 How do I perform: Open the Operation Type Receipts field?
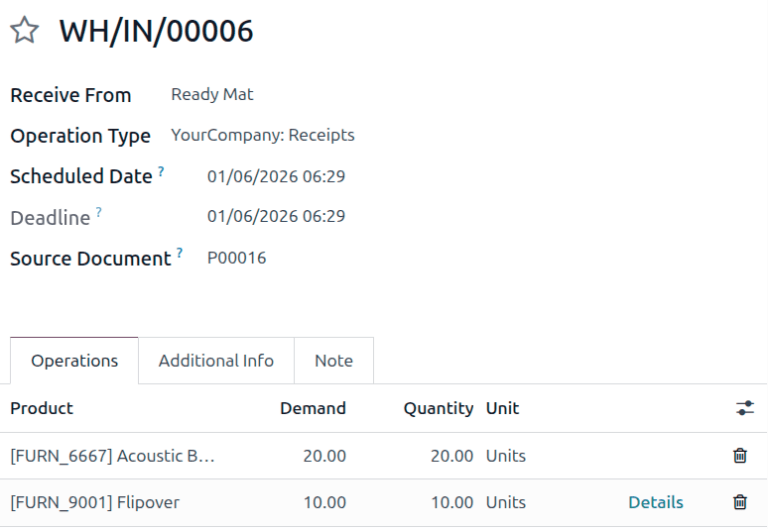tap(262, 135)
